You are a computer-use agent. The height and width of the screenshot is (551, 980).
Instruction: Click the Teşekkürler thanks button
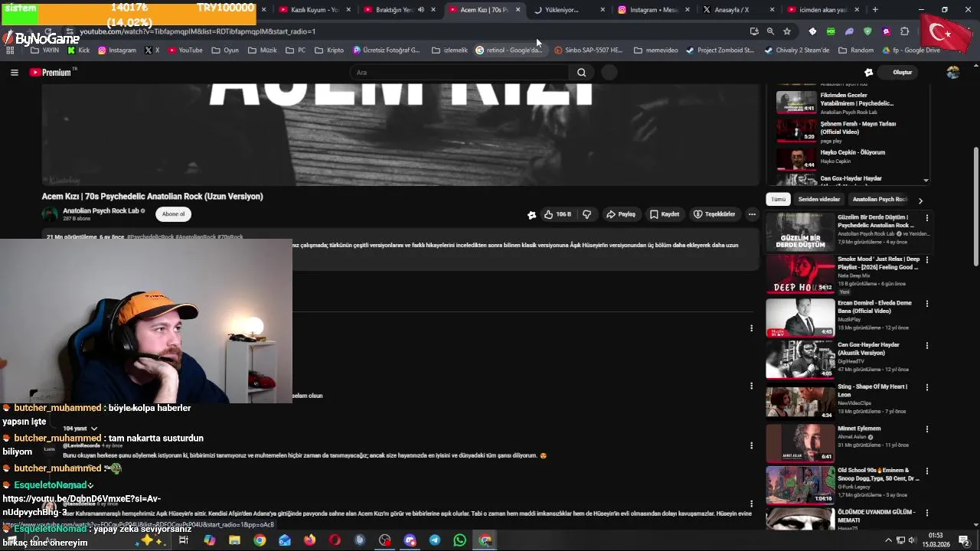[714, 214]
